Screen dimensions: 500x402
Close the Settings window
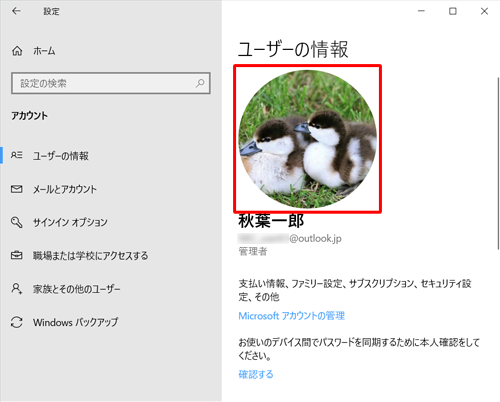(x=484, y=11)
